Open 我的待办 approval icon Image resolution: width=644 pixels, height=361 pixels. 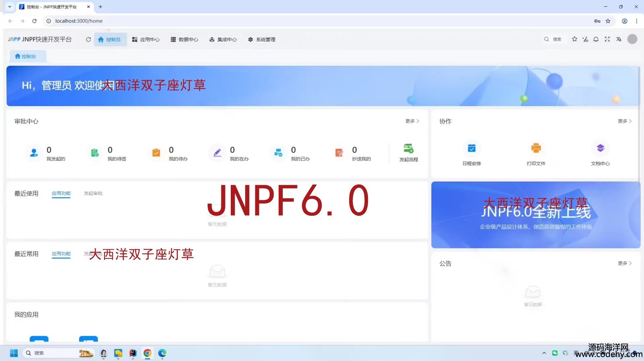156,153
